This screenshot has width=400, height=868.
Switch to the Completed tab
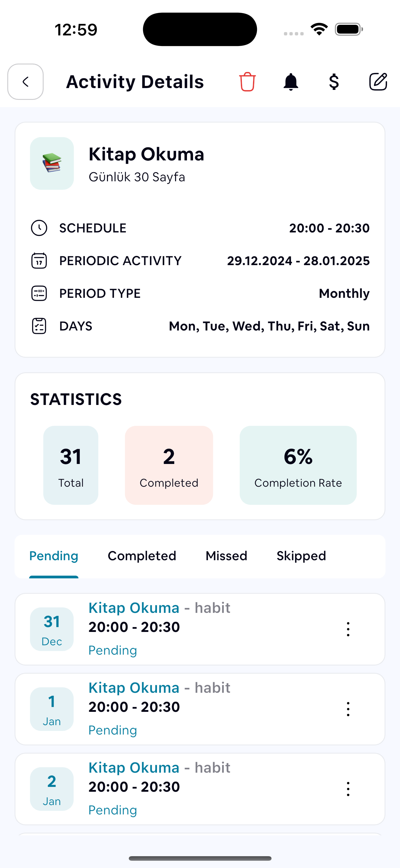[x=142, y=556]
